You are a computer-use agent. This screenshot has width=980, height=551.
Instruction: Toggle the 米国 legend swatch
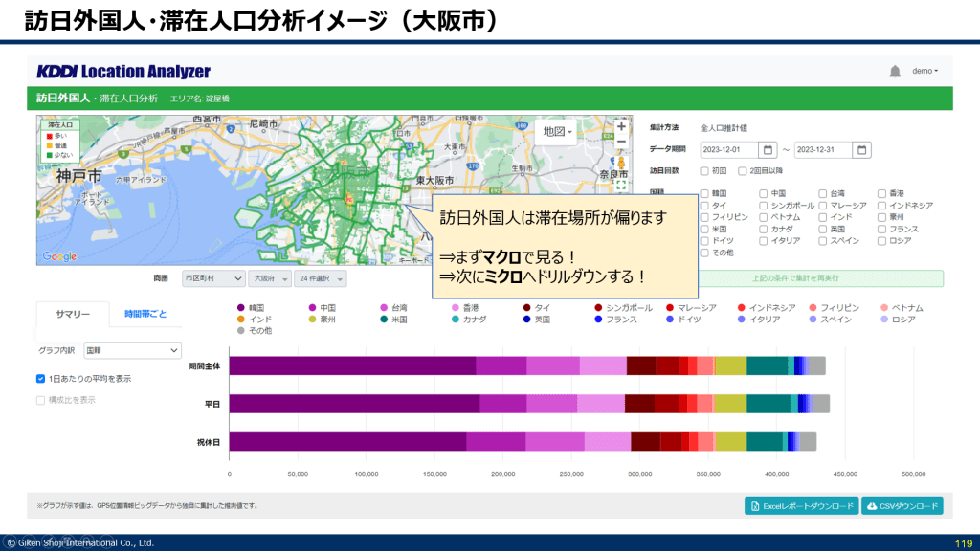click(x=385, y=320)
